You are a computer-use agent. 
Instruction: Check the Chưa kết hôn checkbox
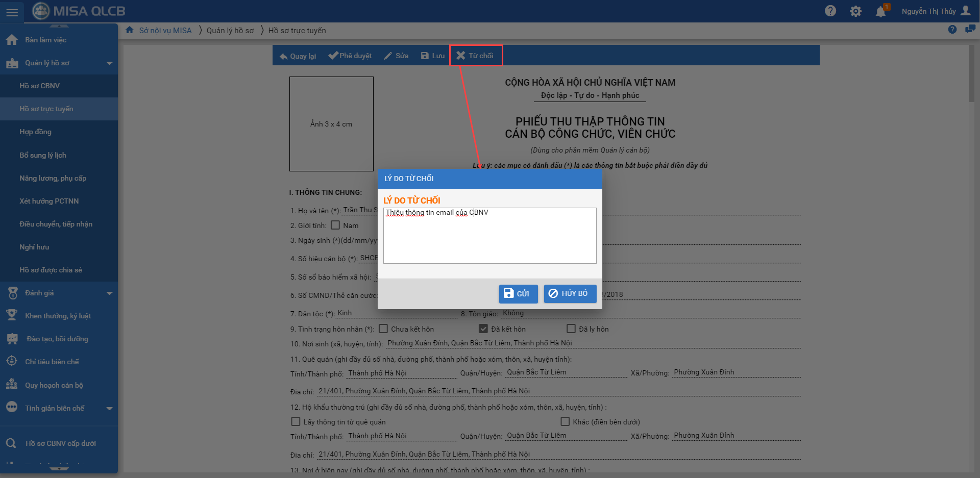tap(383, 329)
